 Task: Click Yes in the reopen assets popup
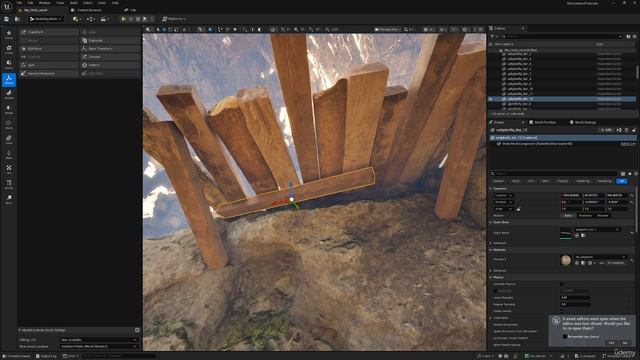[611, 343]
